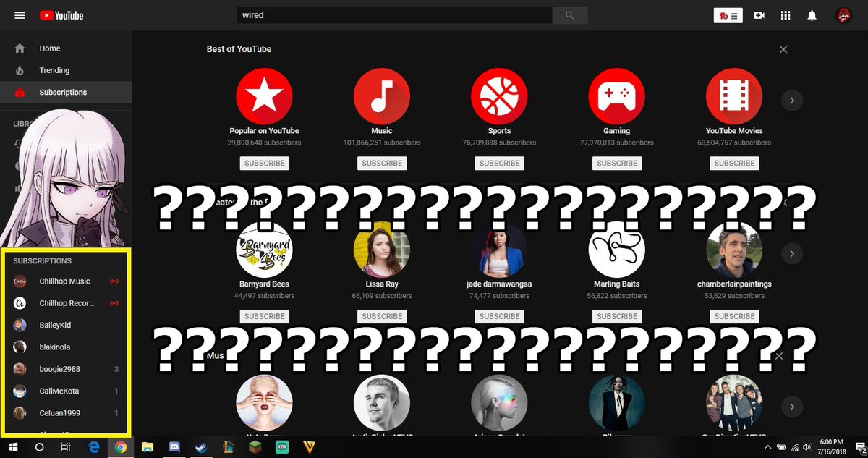Open Minecraft from taskbar
Image resolution: width=868 pixels, height=458 pixels.
255,447
